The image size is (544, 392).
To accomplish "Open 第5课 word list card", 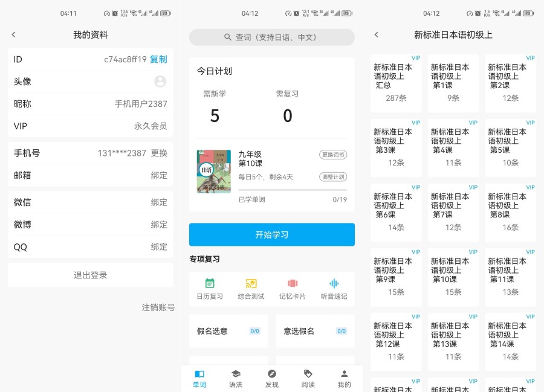I will (510, 148).
